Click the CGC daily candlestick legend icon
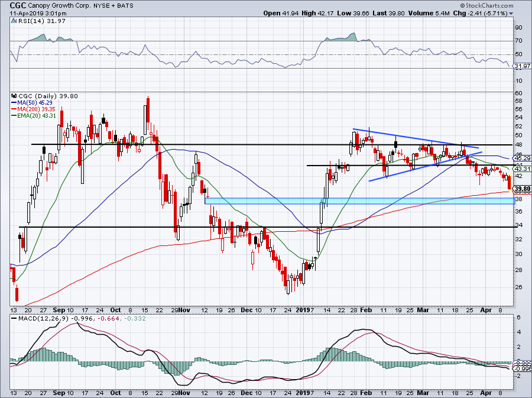 click(x=14, y=96)
